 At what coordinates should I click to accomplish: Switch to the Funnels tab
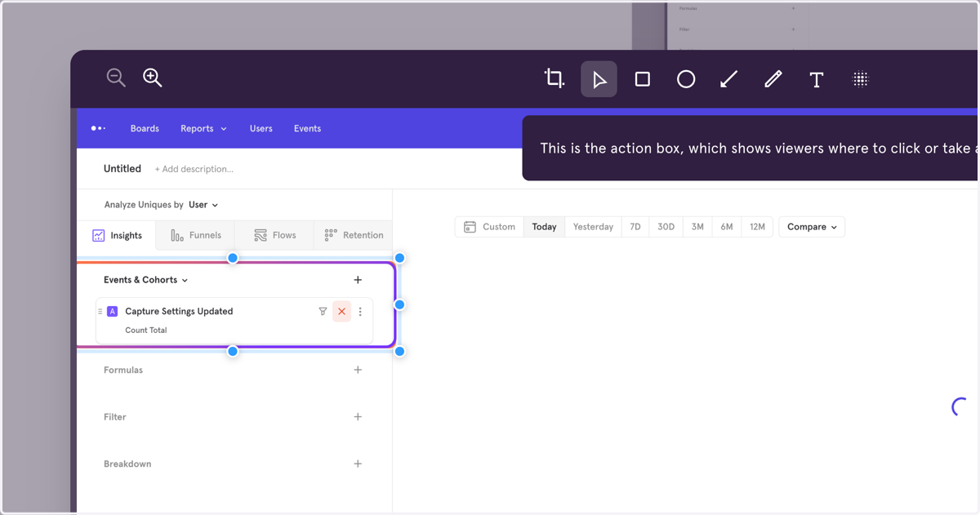point(195,235)
